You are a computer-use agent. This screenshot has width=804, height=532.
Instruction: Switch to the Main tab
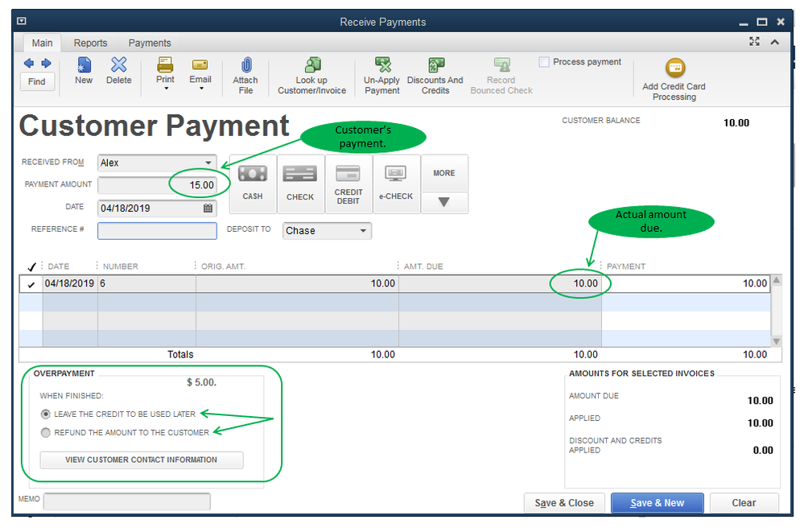point(42,43)
